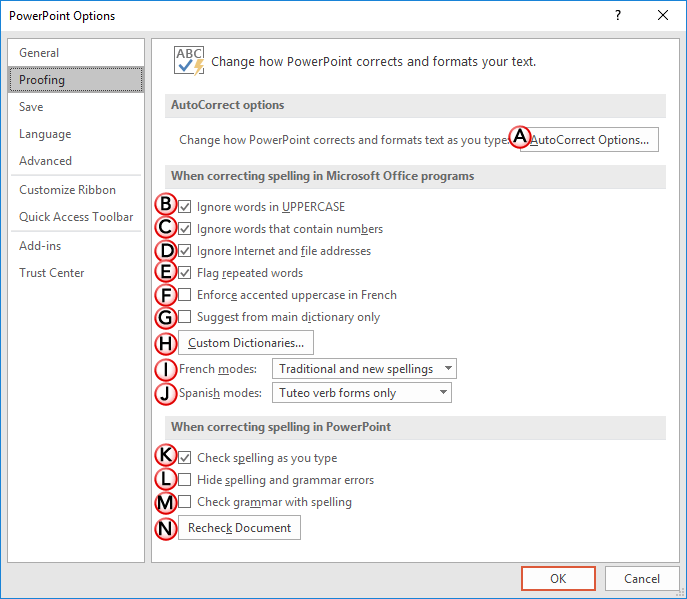Confirm with the OK button
687x599 pixels.
tap(558, 578)
